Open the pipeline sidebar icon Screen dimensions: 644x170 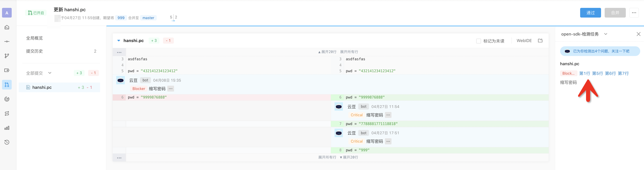click(x=7, y=114)
